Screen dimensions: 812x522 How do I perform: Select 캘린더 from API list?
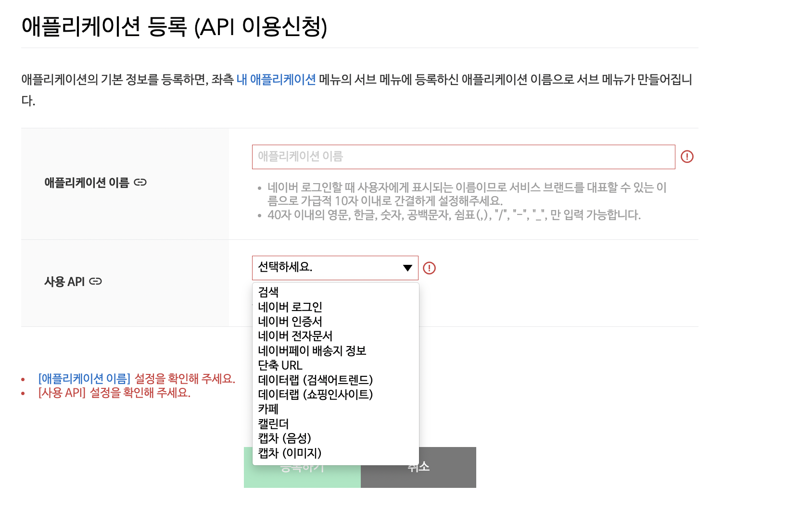(336, 423)
